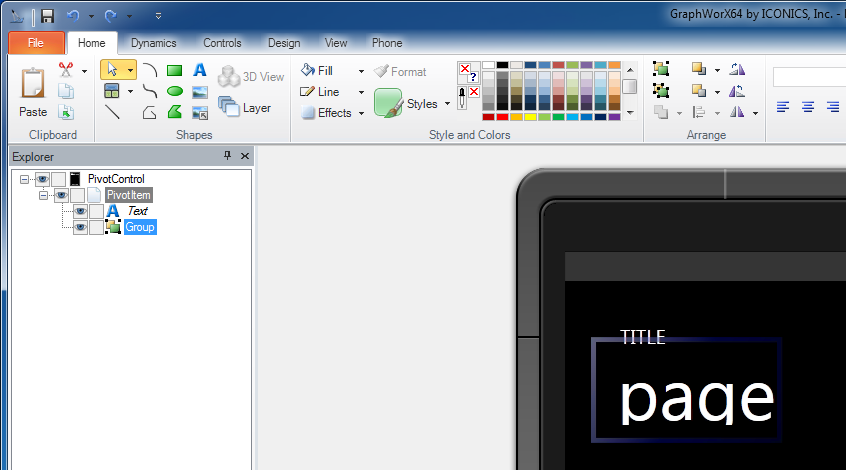Screen dimensions: 846x470
Task: Toggle the lock checkbox beside Group
Action: (96, 227)
